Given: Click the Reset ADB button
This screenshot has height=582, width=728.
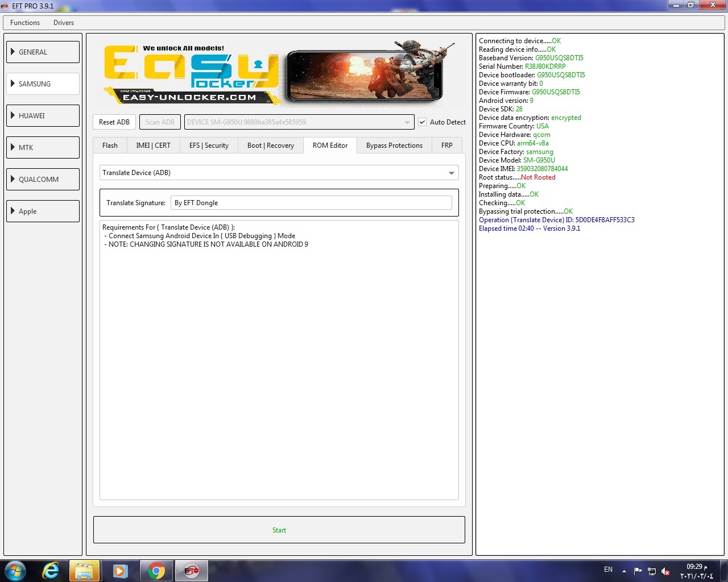Looking at the screenshot, I should tap(114, 122).
